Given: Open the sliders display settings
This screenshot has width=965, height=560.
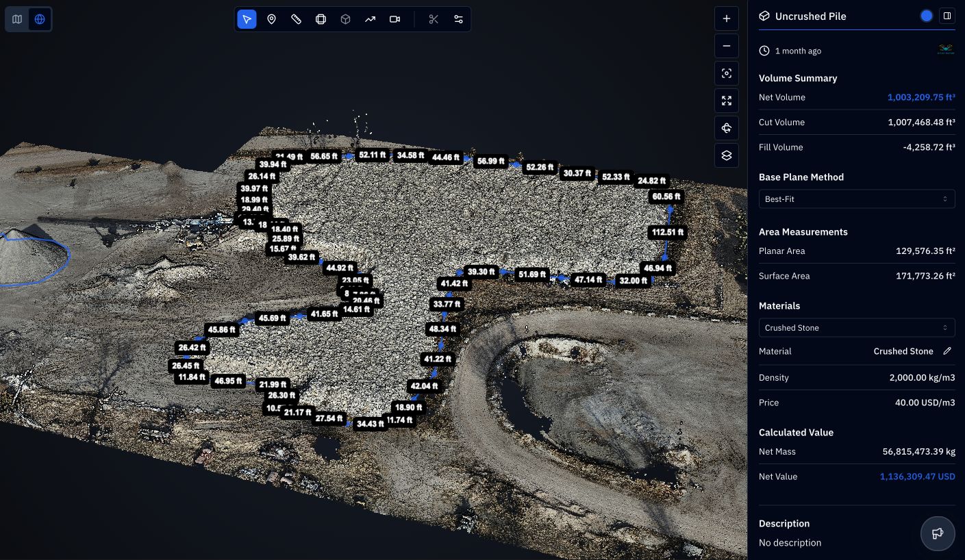Looking at the screenshot, I should click(x=458, y=19).
